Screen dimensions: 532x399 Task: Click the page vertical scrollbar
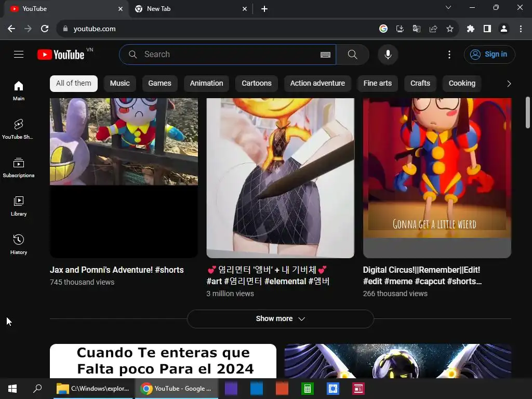528,113
